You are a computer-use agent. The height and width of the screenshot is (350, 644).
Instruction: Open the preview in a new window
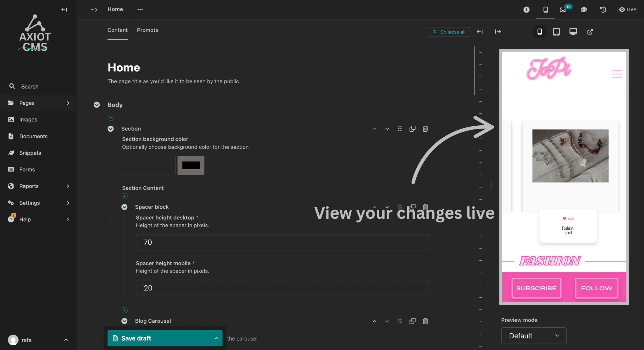click(x=590, y=31)
